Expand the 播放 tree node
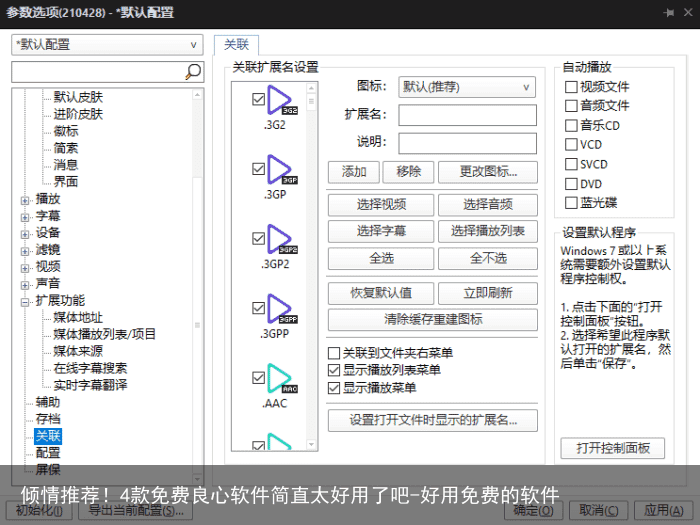Screen dimensions: 700x525 coord(25,199)
